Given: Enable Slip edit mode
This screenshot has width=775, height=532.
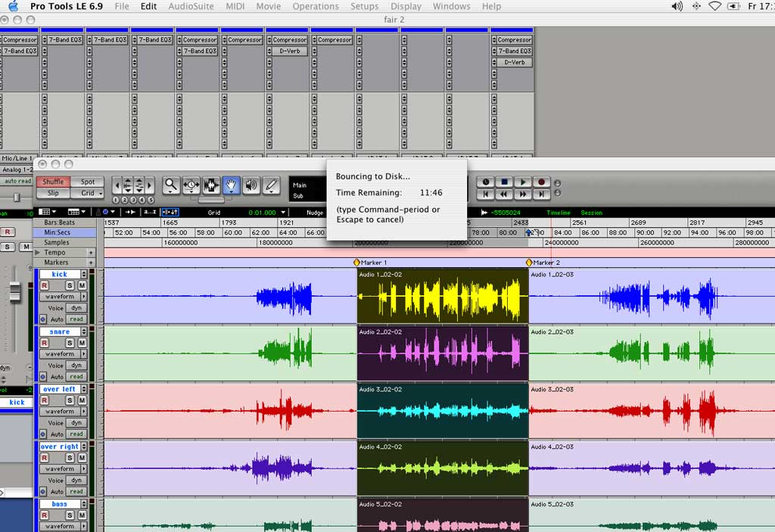Looking at the screenshot, I should point(53,193).
